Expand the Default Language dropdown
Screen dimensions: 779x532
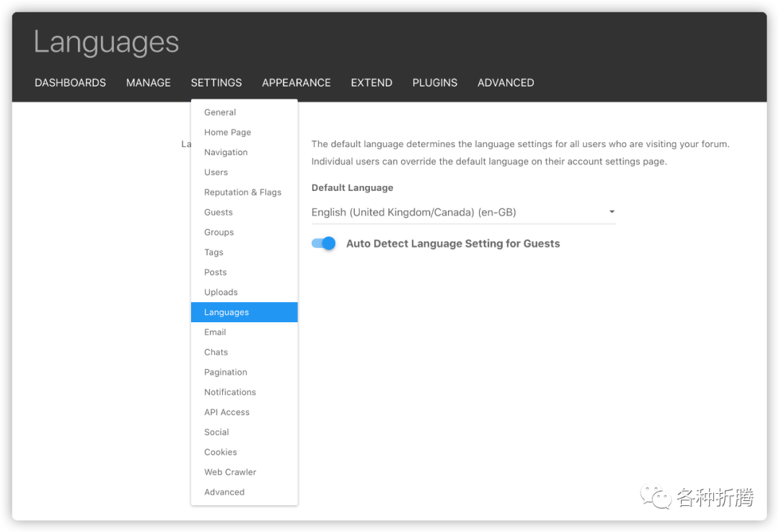point(464,212)
